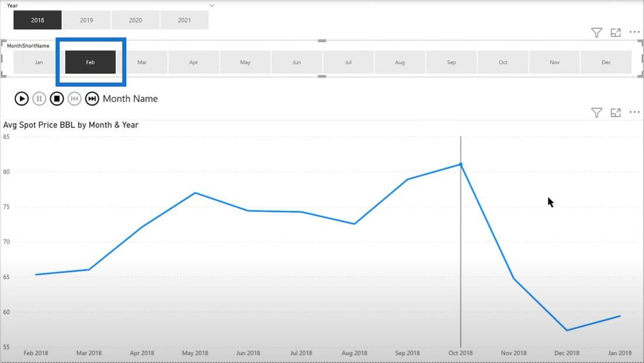Click the 55 y-axis value
This screenshot has height=363, width=644.
pos(6,347)
